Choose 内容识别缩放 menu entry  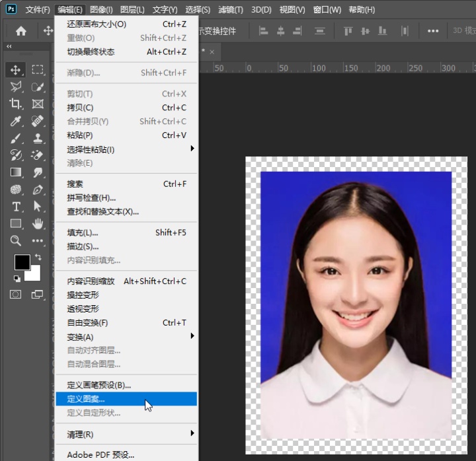[126, 281]
